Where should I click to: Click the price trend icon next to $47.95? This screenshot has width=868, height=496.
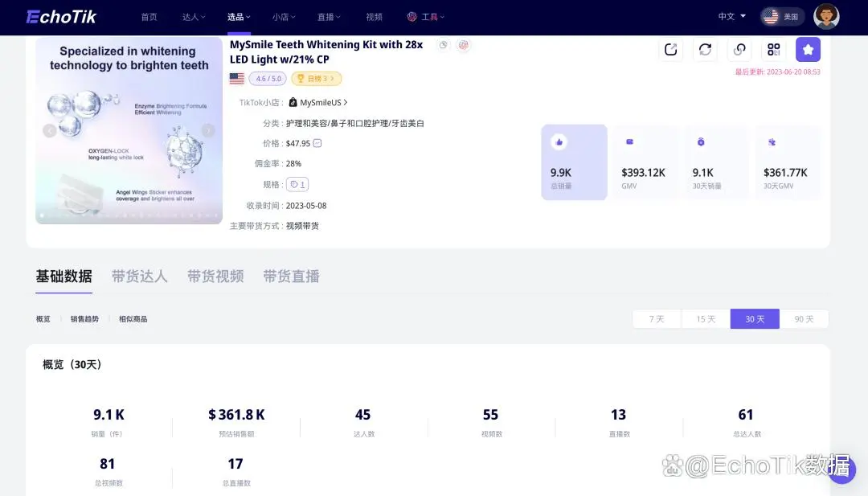(x=317, y=143)
